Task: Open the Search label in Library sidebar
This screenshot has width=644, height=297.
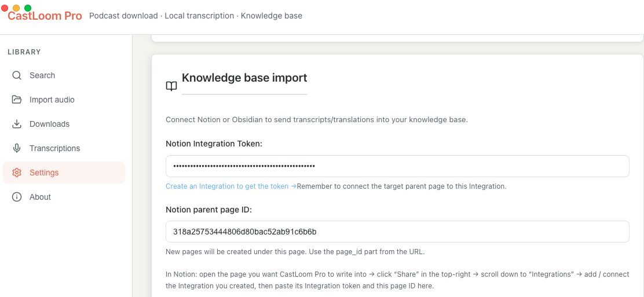Action: pyautogui.click(x=42, y=75)
